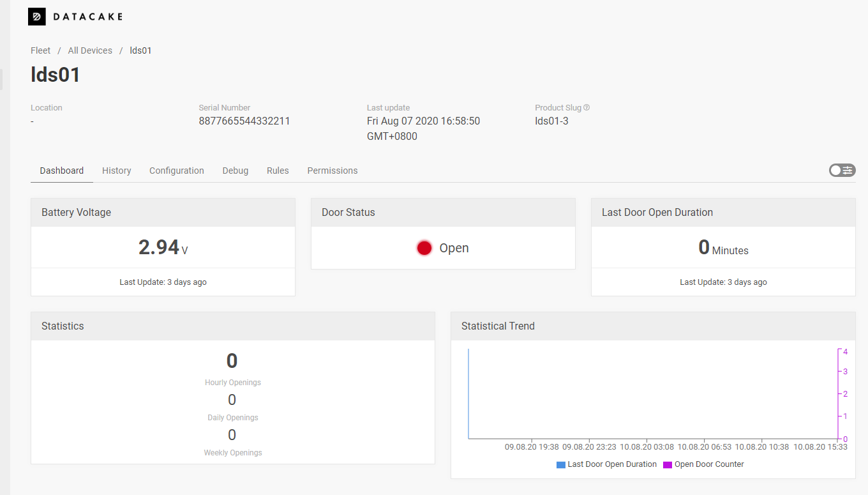868x495 pixels.
Task: Click chart axis label 10.08.20 03:08
Action: 647,447
